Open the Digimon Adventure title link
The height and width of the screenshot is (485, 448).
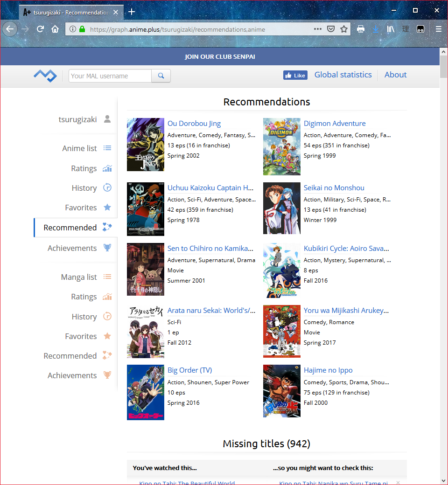point(335,124)
